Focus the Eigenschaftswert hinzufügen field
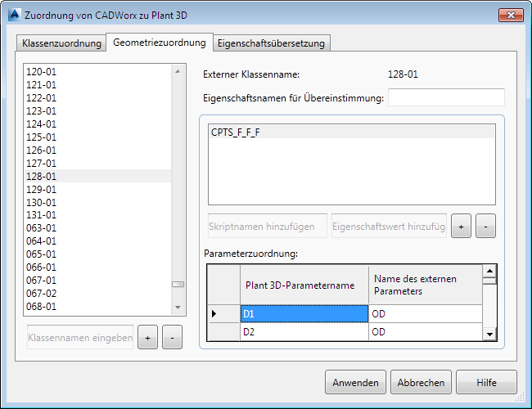532x409 pixels. pyautogui.click(x=389, y=226)
